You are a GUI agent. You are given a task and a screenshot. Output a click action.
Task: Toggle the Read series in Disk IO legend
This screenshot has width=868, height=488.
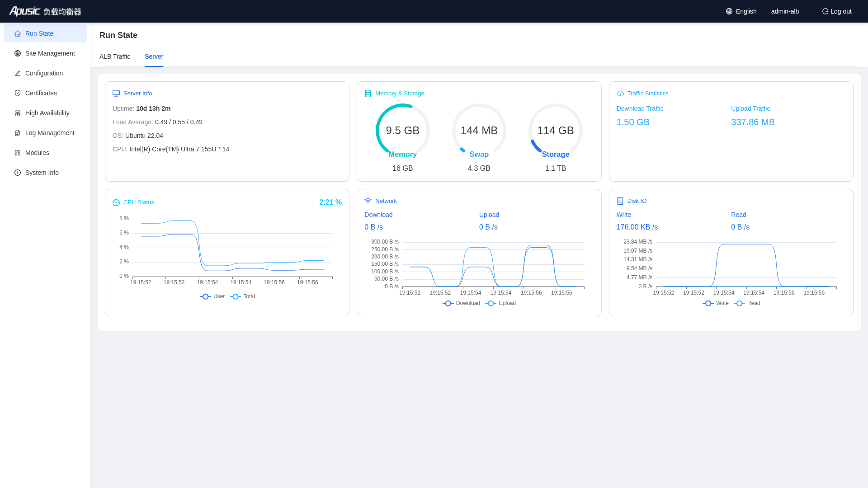coord(747,303)
